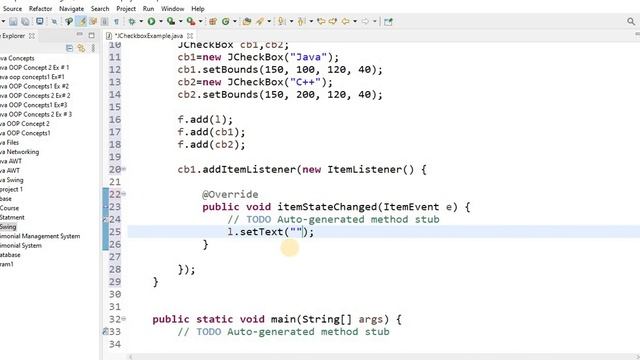The width and height of the screenshot is (640, 360).
Task: Select the 'Java Files' project
Action: tap(9, 142)
